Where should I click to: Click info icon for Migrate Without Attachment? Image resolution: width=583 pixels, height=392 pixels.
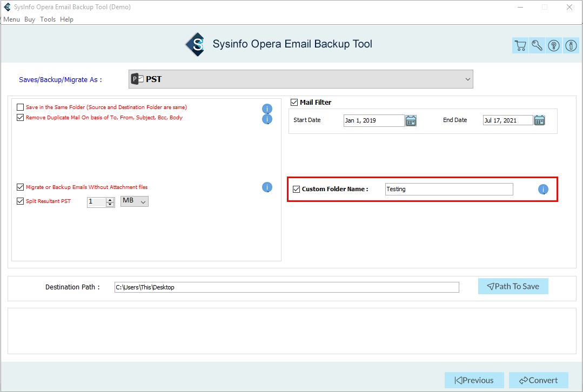tap(267, 187)
